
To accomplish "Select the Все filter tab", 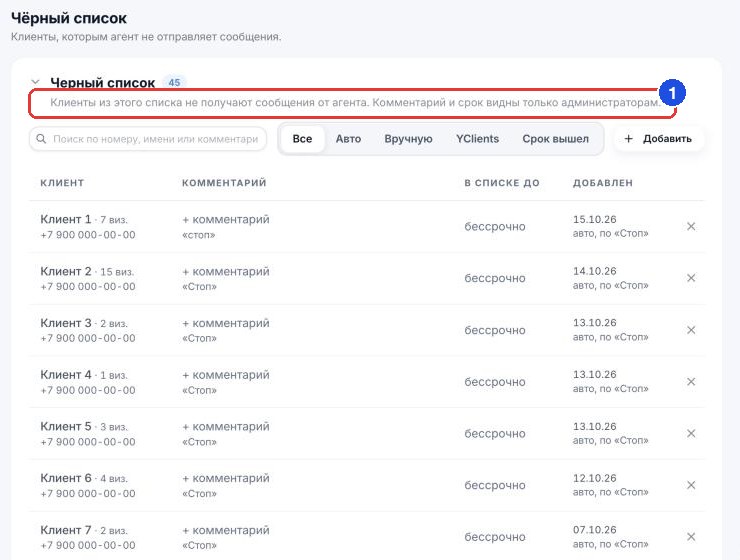I will coord(302,139).
